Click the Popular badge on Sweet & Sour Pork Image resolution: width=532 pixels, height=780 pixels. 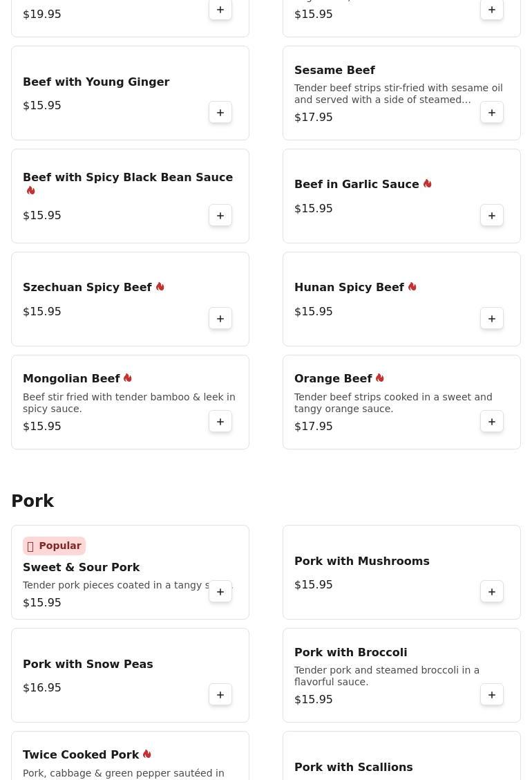click(54, 546)
